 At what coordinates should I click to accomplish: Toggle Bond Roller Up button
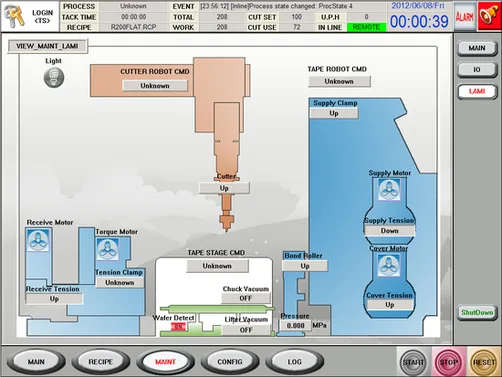(x=305, y=266)
